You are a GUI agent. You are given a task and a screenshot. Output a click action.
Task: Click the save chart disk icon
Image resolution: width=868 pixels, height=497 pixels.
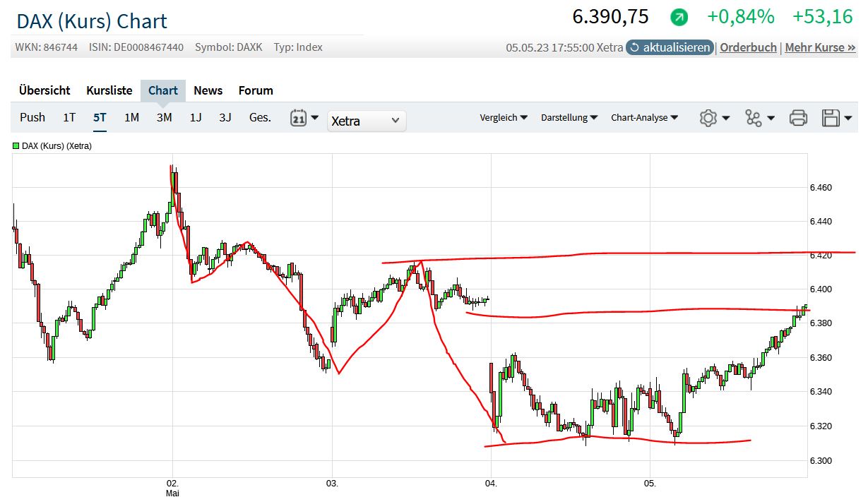[x=828, y=118]
